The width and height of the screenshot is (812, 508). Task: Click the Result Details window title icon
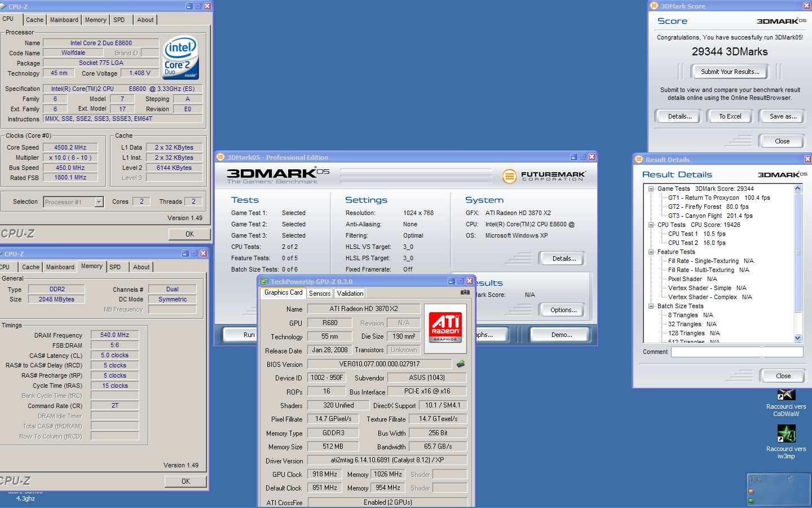pyautogui.click(x=639, y=160)
